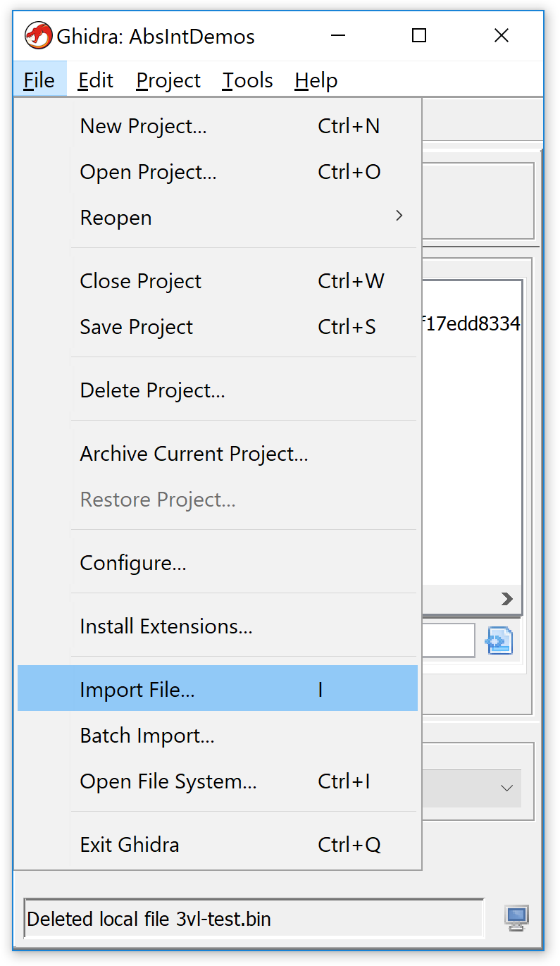
Task: Click the Ghidra dragon logo icon
Action: tap(39, 36)
